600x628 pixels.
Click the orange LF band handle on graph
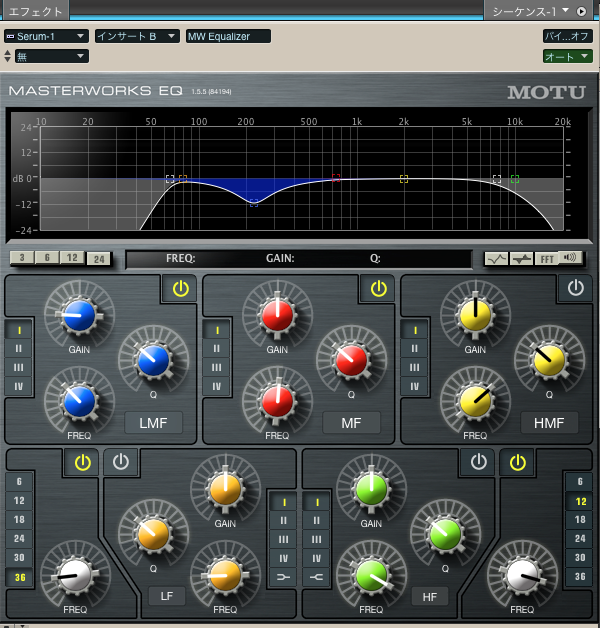tap(183, 179)
